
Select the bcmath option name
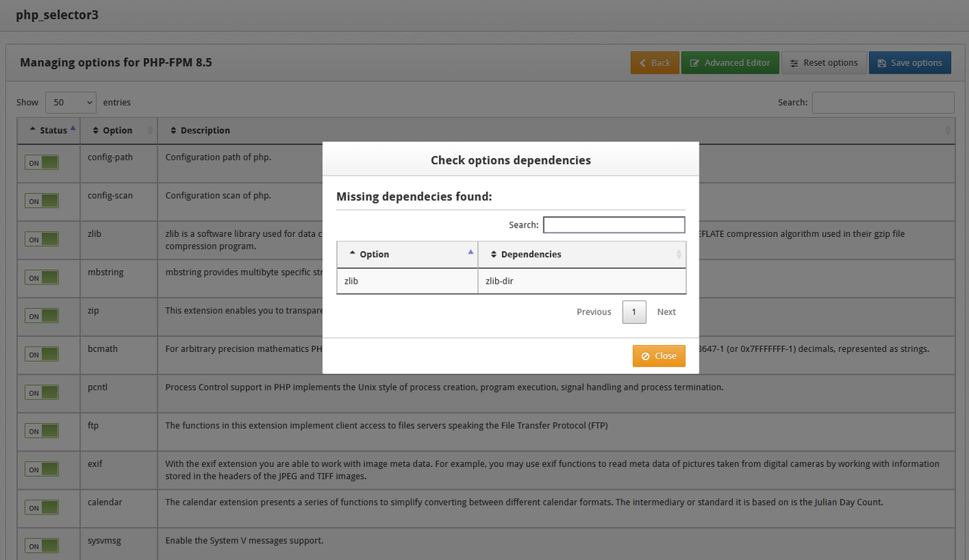click(103, 349)
